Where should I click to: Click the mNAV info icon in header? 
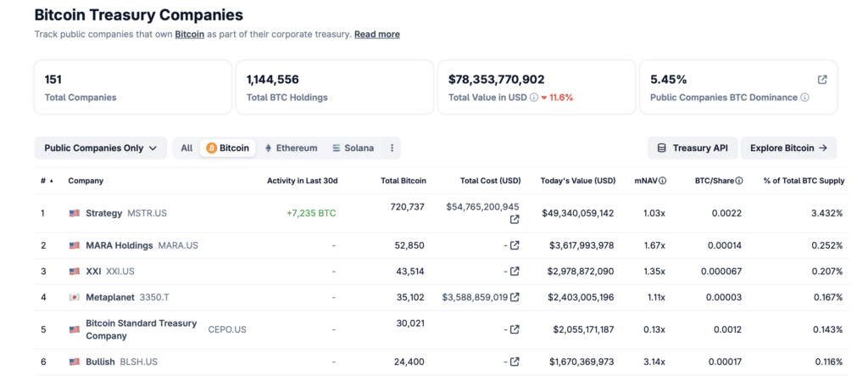(x=663, y=181)
